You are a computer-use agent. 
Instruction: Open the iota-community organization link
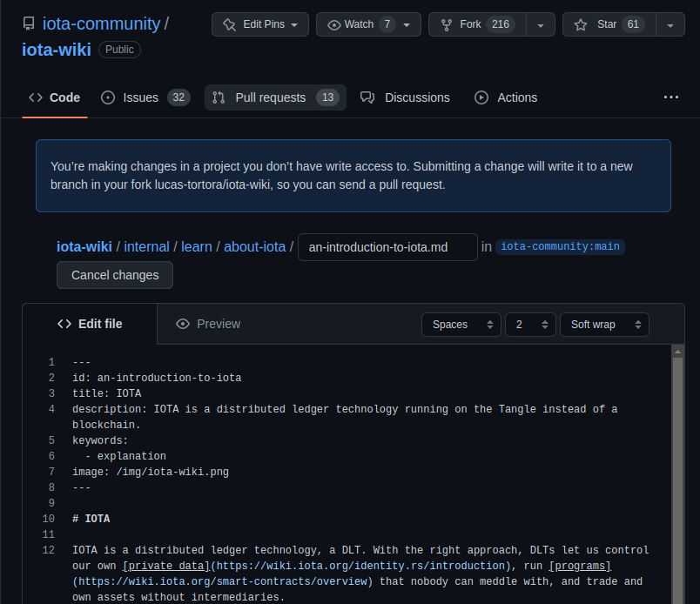click(x=101, y=23)
